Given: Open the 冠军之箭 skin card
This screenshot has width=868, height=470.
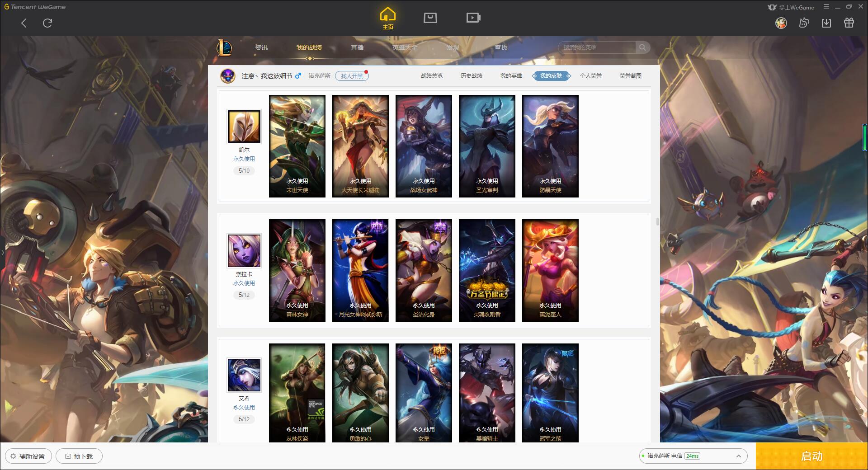Looking at the screenshot, I should coord(550,393).
